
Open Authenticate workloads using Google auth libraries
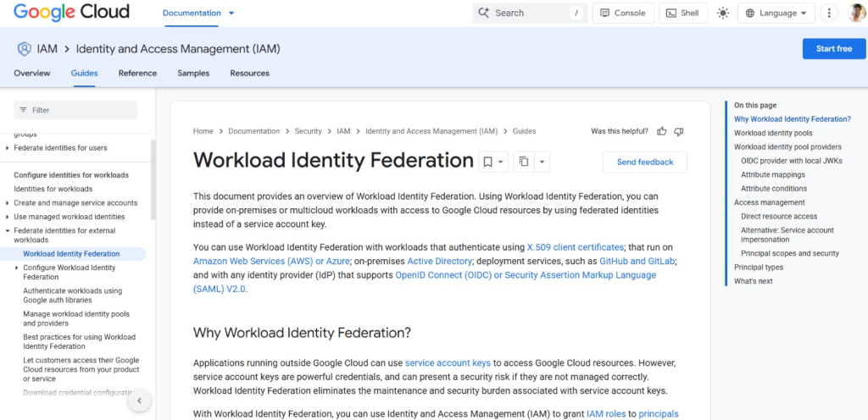(x=73, y=296)
